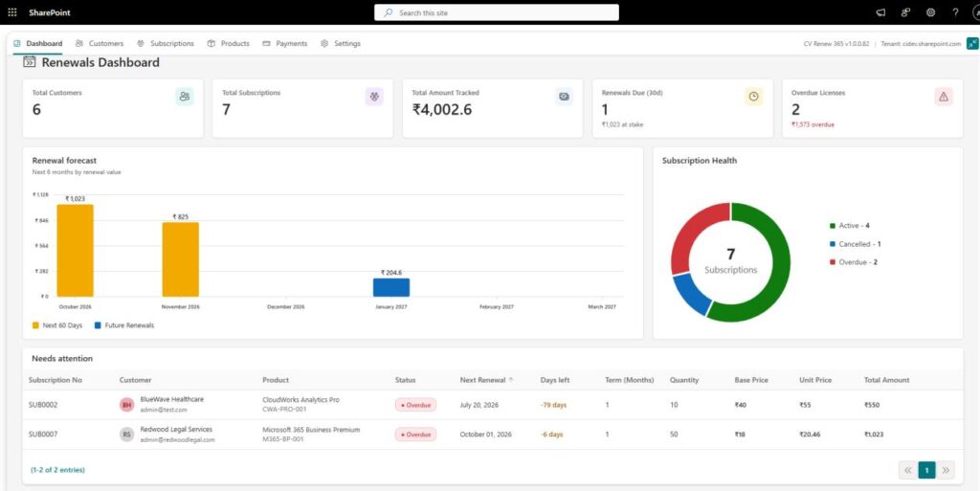Sort by Unit Price column header
980x491 pixels.
[815, 380]
